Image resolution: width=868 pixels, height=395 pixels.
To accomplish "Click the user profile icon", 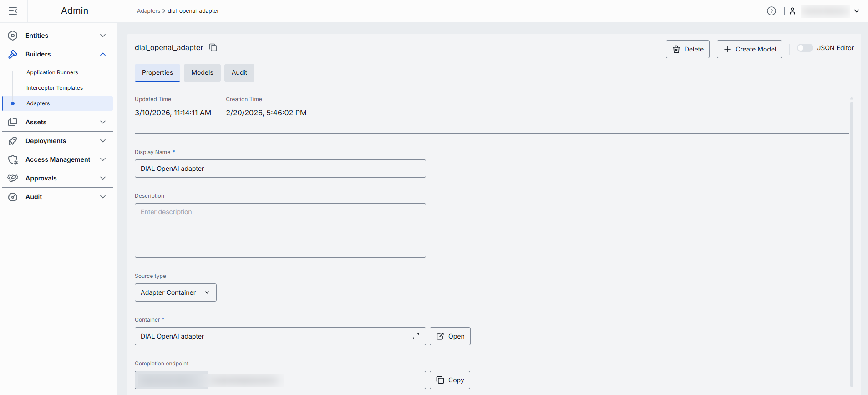I will pyautogui.click(x=792, y=11).
